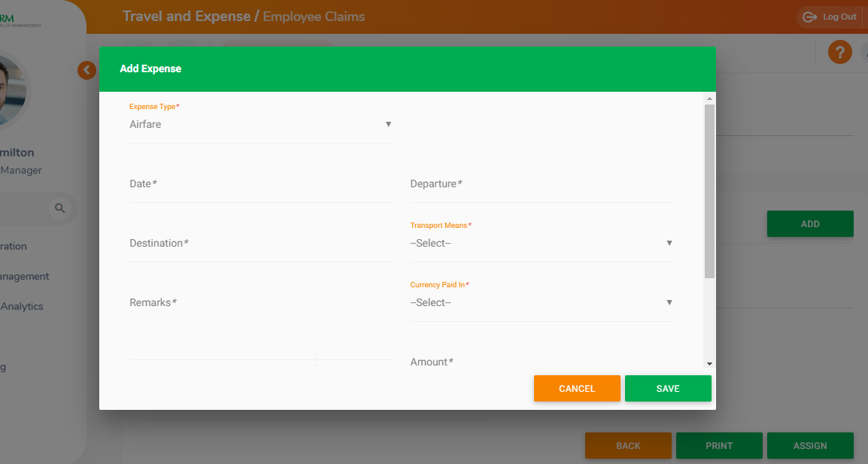Image resolution: width=868 pixels, height=464 pixels.
Task: Open the Transport Means dropdown
Action: point(542,243)
